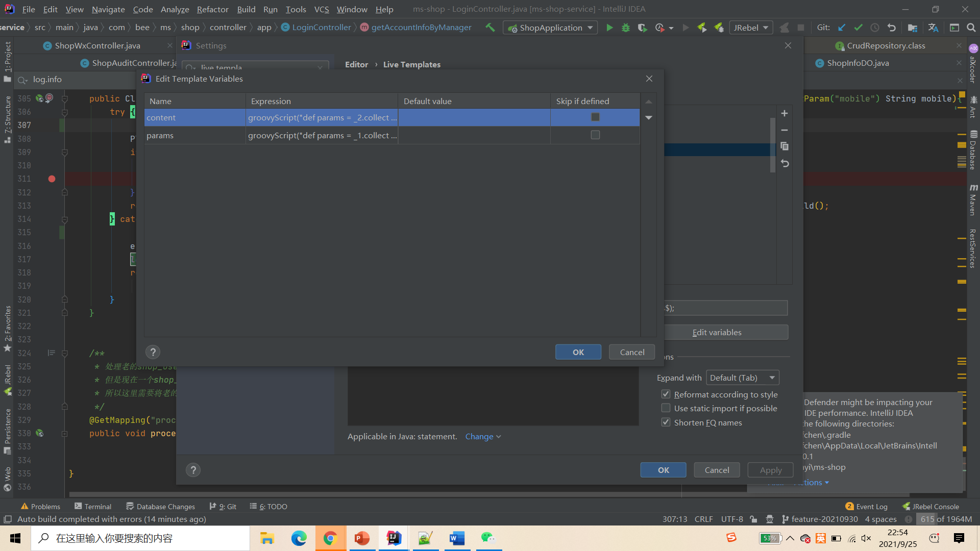This screenshot has height=551, width=980.
Task: Toggle Skip if defined for params
Action: tap(595, 135)
